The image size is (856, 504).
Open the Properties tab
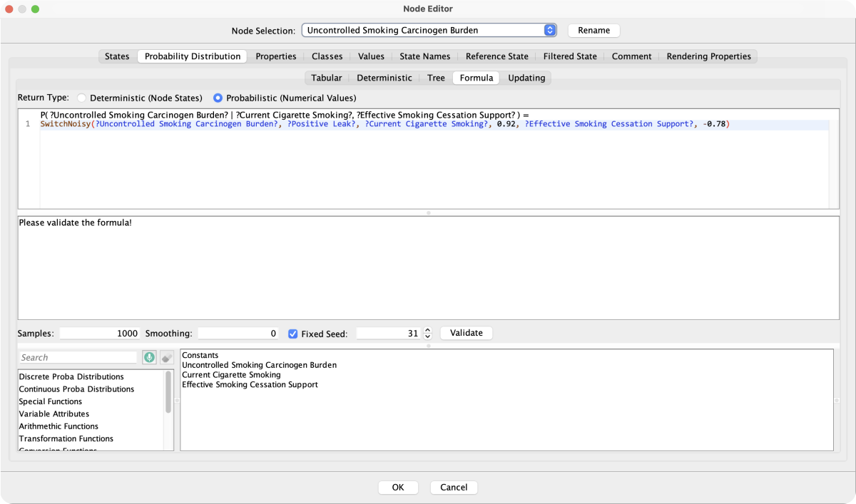tap(276, 56)
